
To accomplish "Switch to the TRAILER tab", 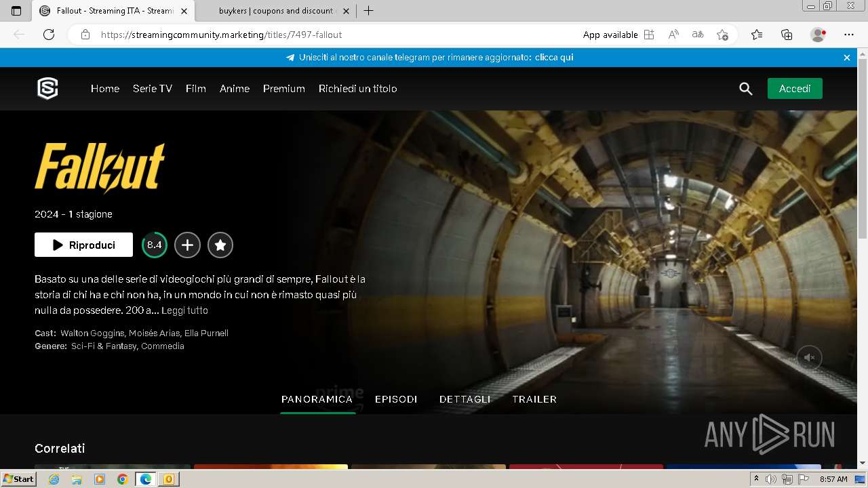I will click(x=534, y=399).
